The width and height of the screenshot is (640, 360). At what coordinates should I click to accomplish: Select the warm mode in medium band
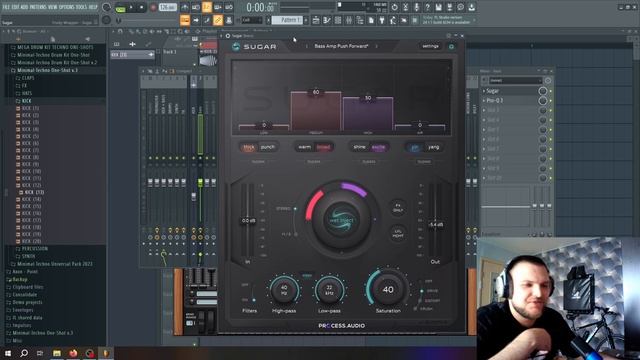[x=304, y=147]
